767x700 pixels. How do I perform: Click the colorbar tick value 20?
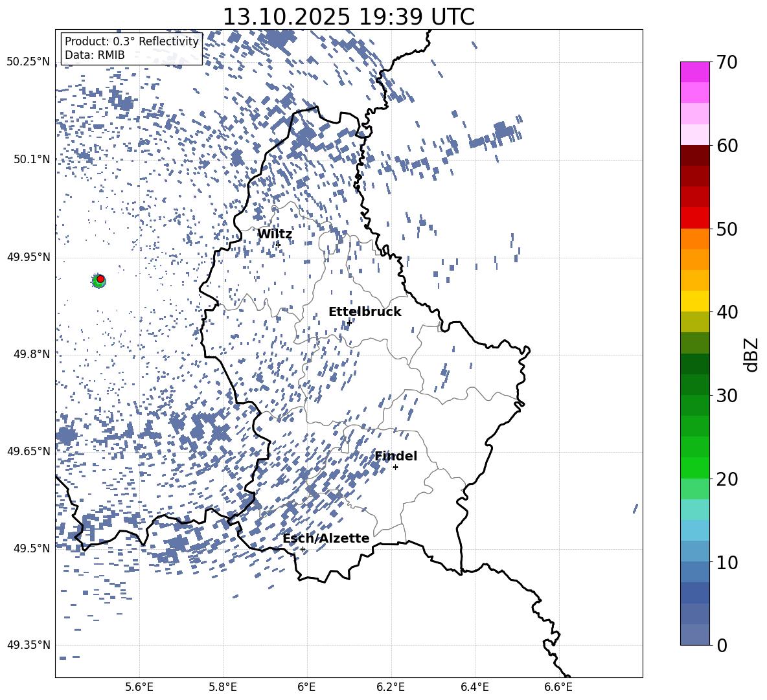(x=727, y=479)
